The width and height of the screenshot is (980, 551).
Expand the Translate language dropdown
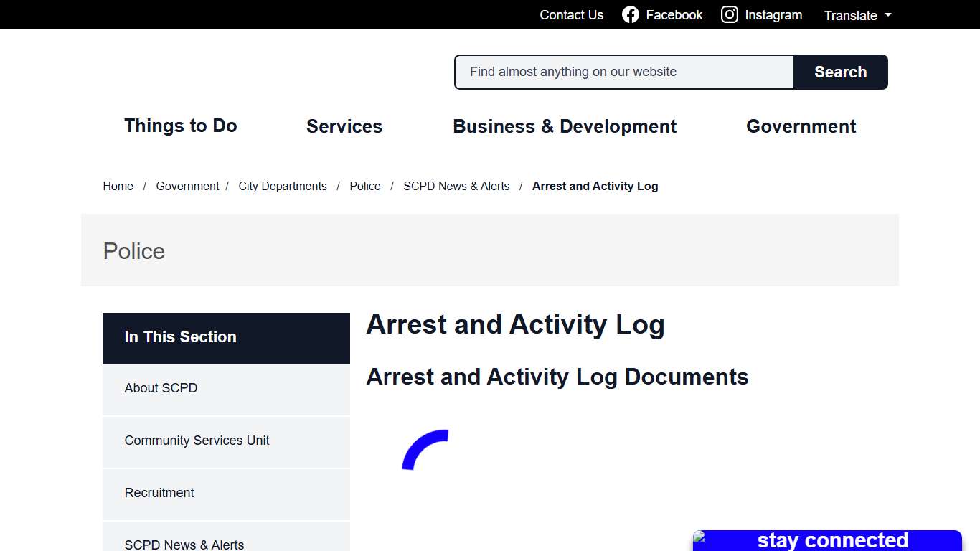[x=857, y=14]
